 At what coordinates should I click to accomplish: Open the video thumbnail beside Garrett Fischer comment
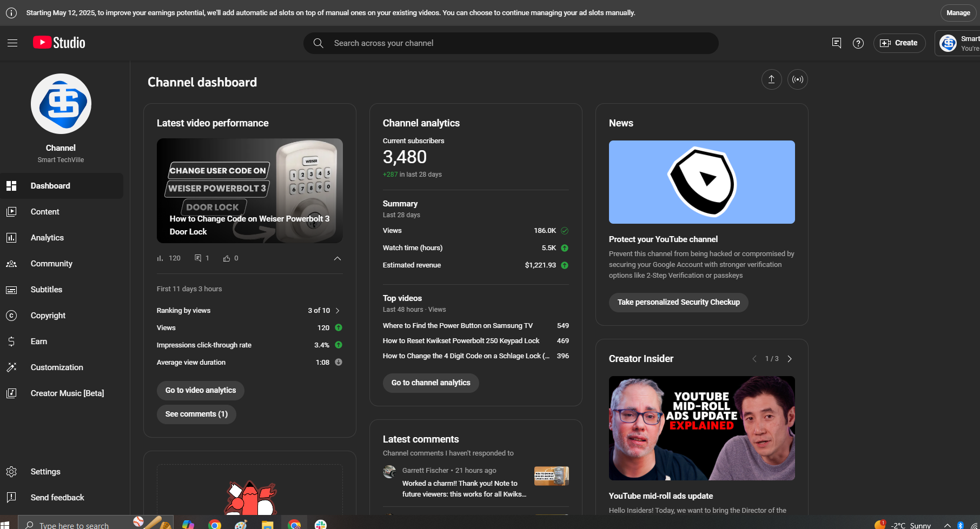point(551,476)
